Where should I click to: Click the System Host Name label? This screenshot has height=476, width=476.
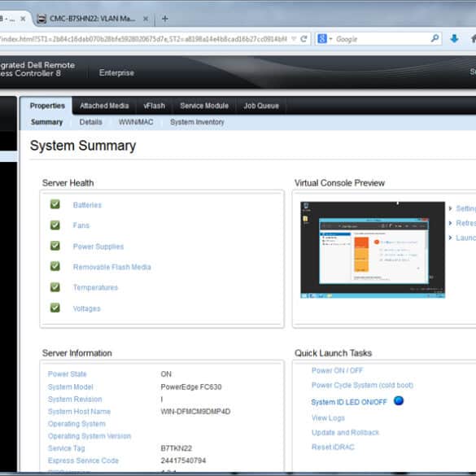(x=79, y=412)
